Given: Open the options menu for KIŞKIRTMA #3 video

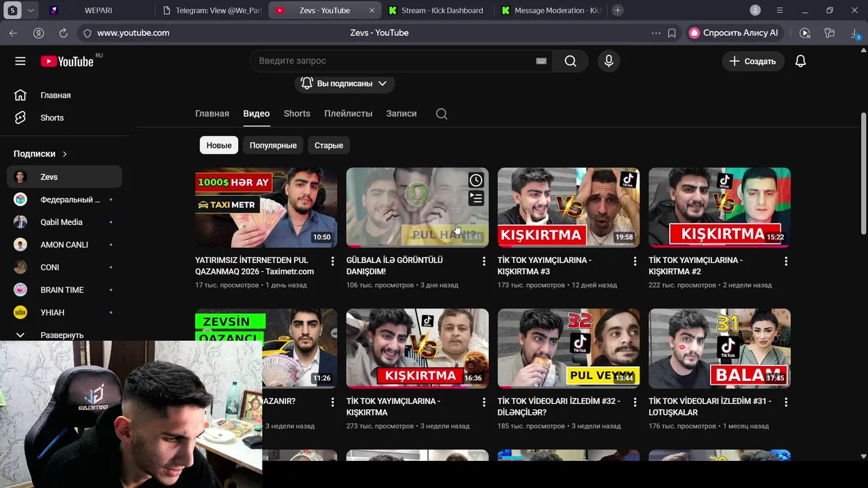Looking at the screenshot, I should (x=635, y=261).
